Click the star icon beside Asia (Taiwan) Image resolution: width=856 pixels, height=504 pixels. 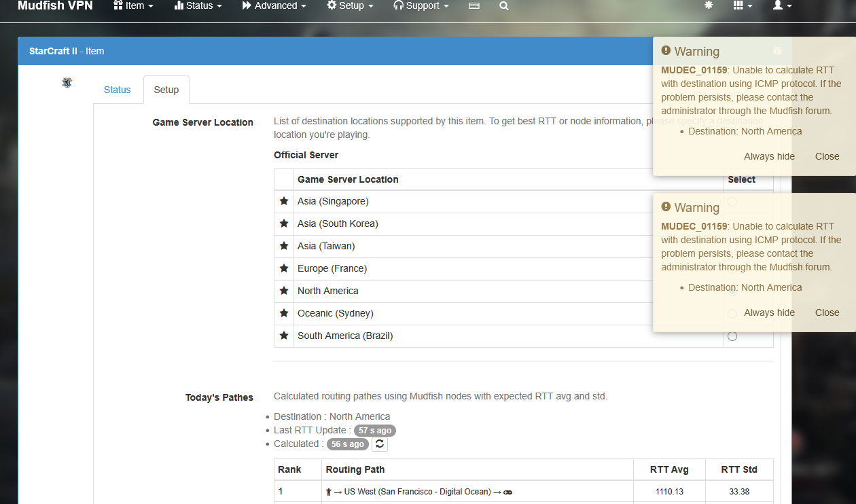click(284, 246)
